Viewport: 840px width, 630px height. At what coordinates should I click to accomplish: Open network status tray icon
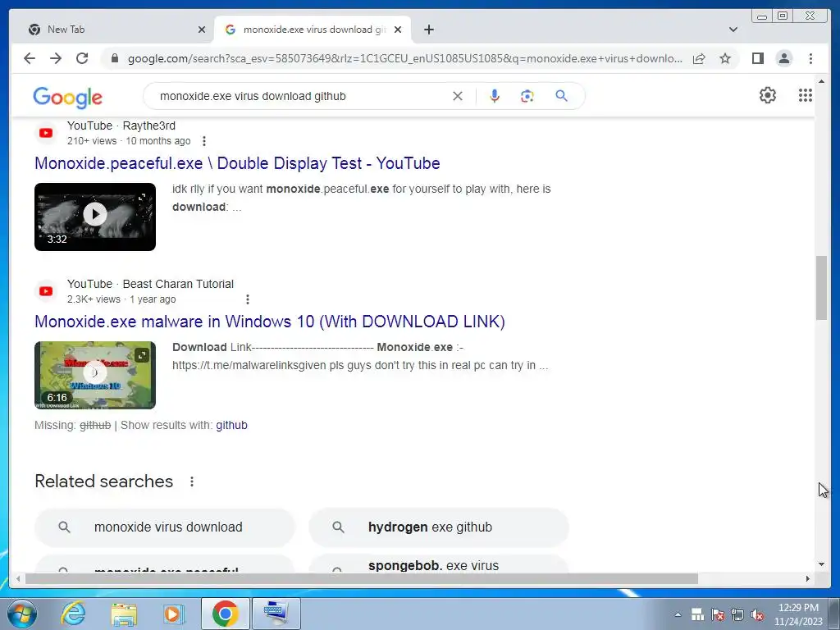[737, 614]
